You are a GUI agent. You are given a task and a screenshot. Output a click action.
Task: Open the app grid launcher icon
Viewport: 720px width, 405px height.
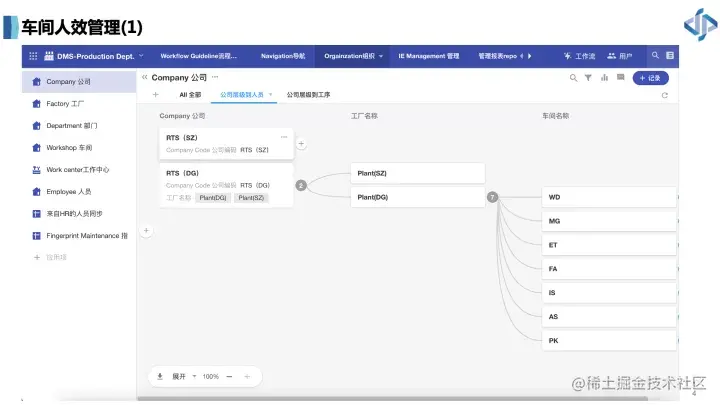click(x=33, y=56)
